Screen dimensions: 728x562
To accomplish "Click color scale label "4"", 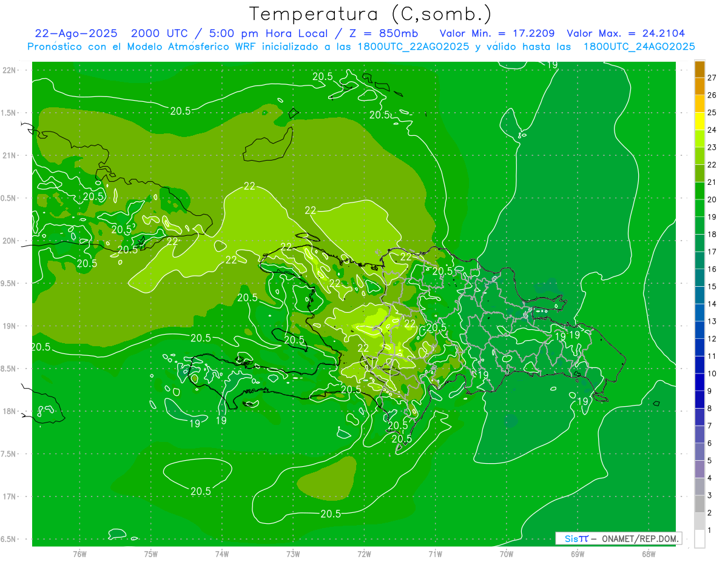I will pyautogui.click(x=710, y=478).
